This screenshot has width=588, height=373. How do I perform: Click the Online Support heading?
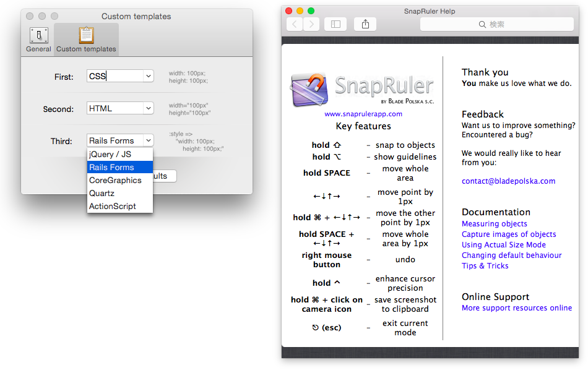coord(495,297)
